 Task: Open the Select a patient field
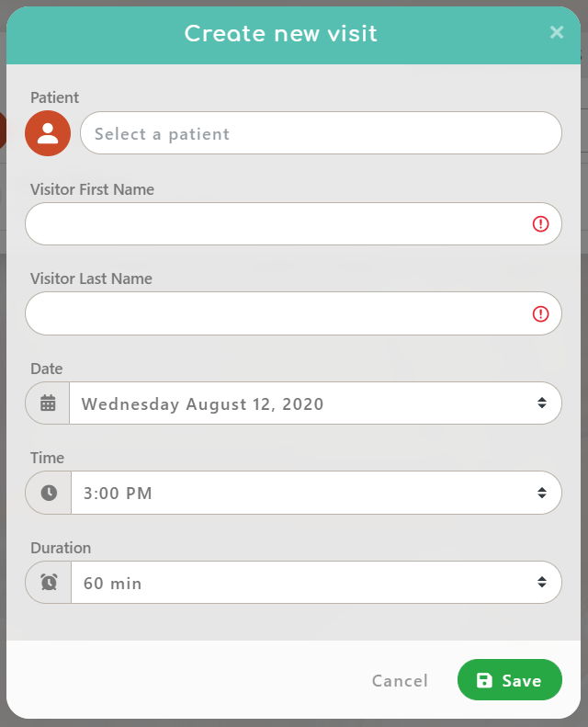pos(321,133)
